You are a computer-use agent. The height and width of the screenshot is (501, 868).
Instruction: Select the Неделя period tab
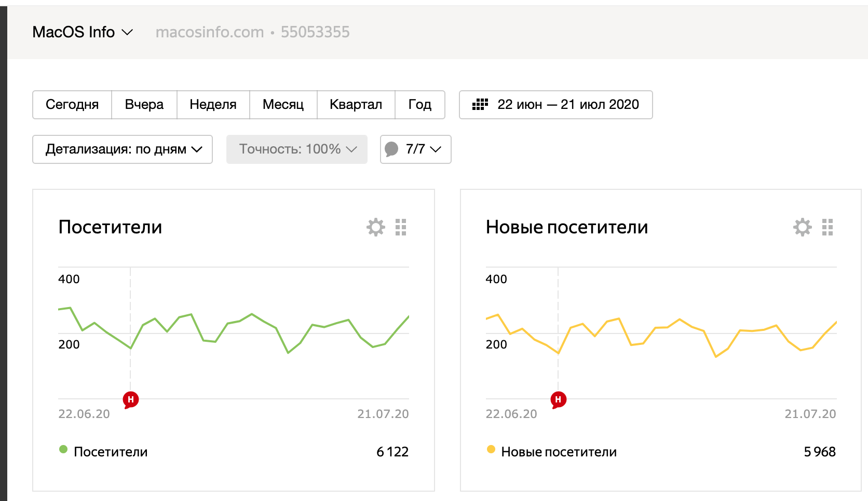(213, 105)
